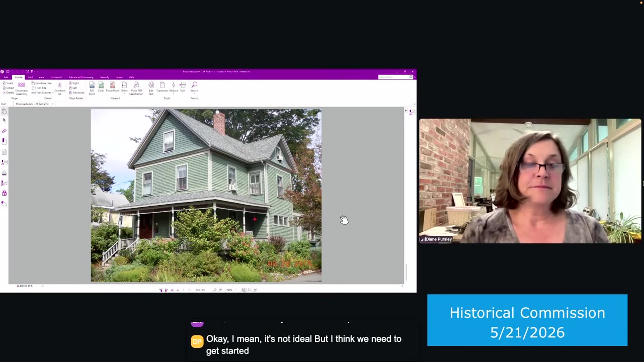Open the pages panel icon in sidebar
This screenshot has width=644, height=362.
[4, 151]
